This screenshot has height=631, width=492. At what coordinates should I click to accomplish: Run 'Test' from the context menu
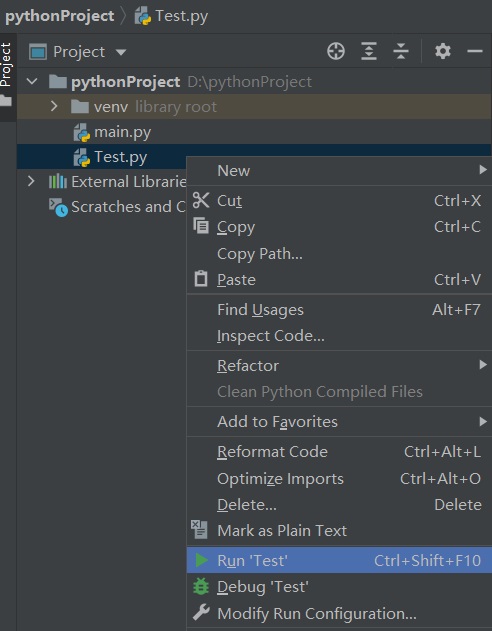click(x=339, y=560)
